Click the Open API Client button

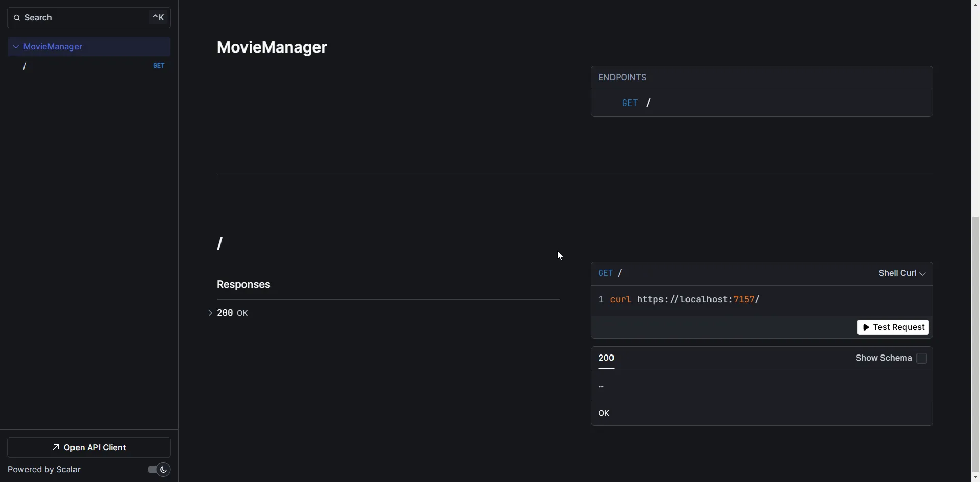pos(89,447)
